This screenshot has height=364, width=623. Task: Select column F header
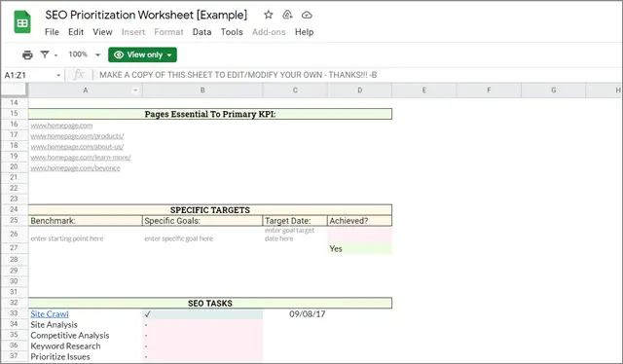coord(489,91)
